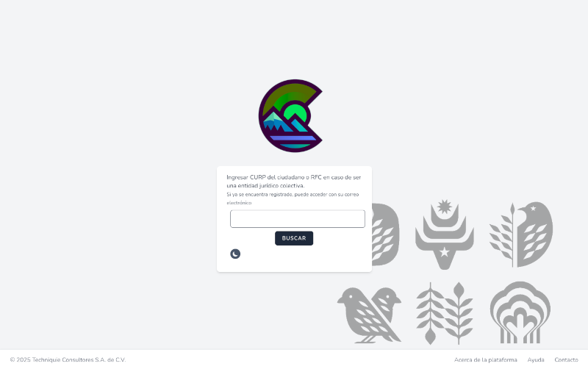Click the partially hidden leaf emblem behind card
This screenshot has width=588, height=369.
(x=385, y=234)
